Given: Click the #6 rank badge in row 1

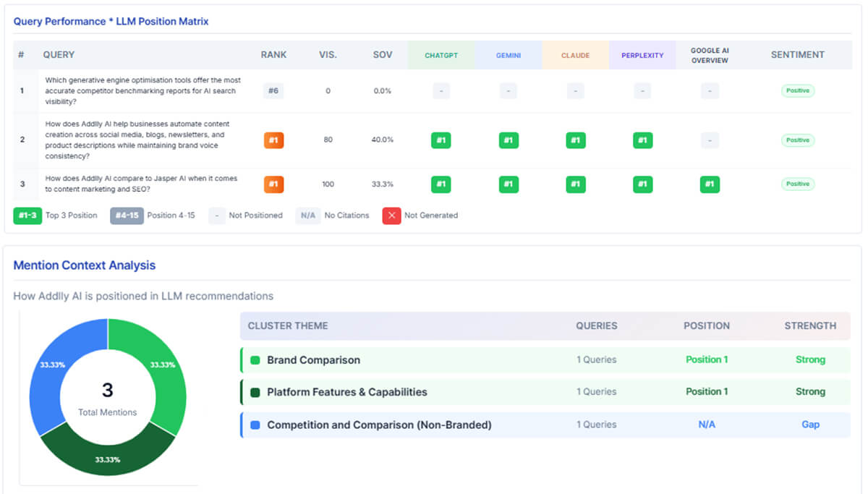Looking at the screenshot, I should click(273, 90).
